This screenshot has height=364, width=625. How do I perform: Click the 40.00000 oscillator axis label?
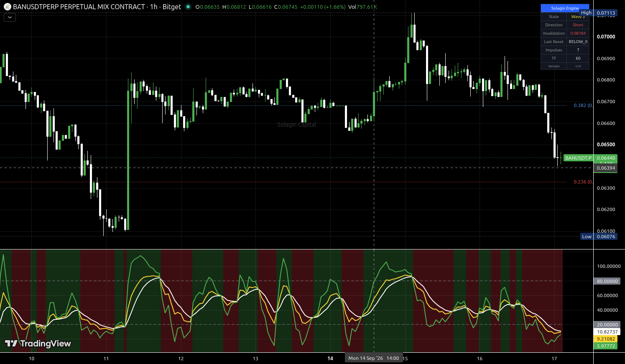(x=607, y=310)
